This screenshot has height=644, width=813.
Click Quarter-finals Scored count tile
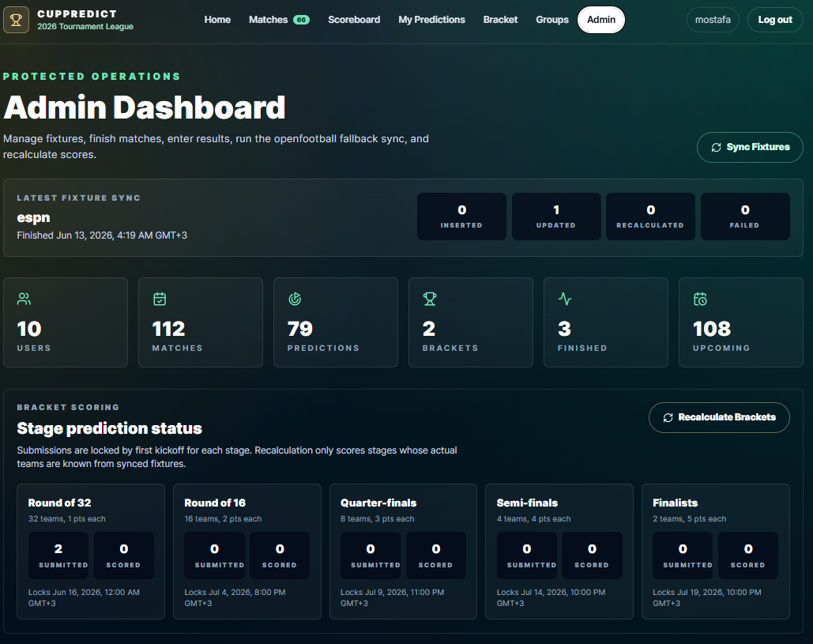click(436, 555)
